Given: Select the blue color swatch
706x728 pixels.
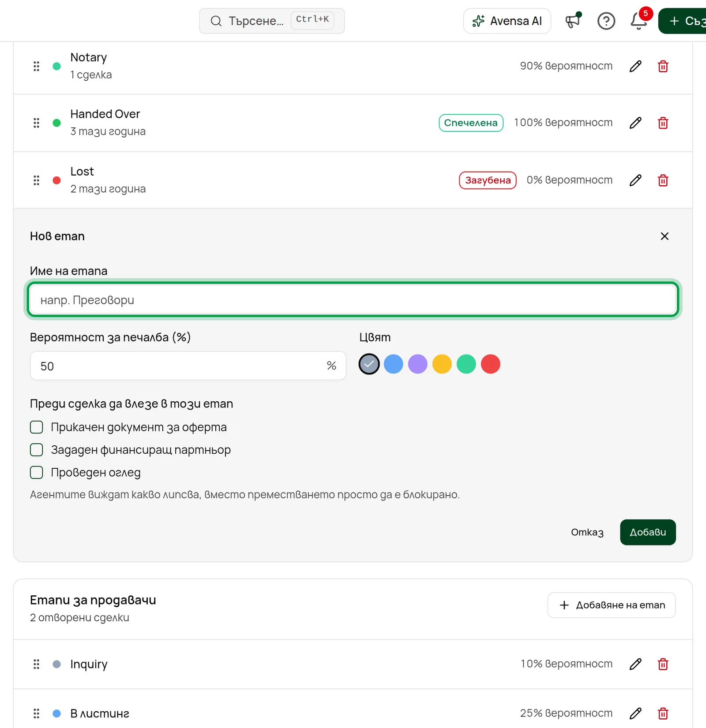Looking at the screenshot, I should click(x=393, y=364).
